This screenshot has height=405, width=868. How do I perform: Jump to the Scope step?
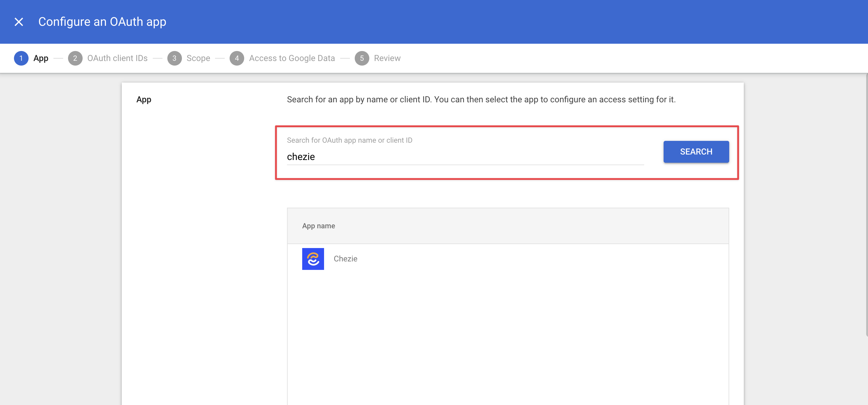pos(198,58)
